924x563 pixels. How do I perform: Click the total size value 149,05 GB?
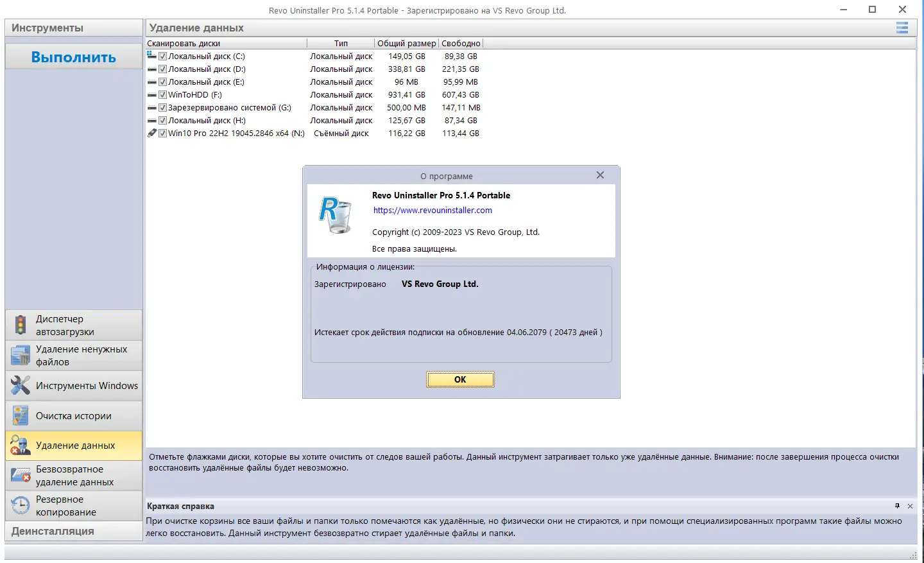tap(407, 56)
